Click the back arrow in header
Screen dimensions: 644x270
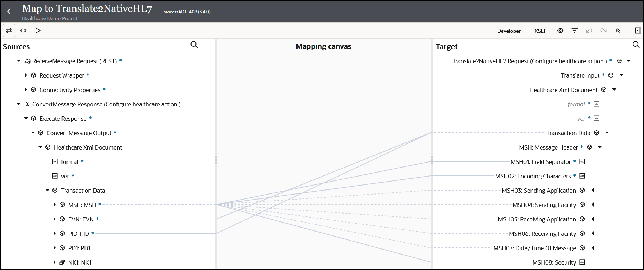click(x=9, y=12)
